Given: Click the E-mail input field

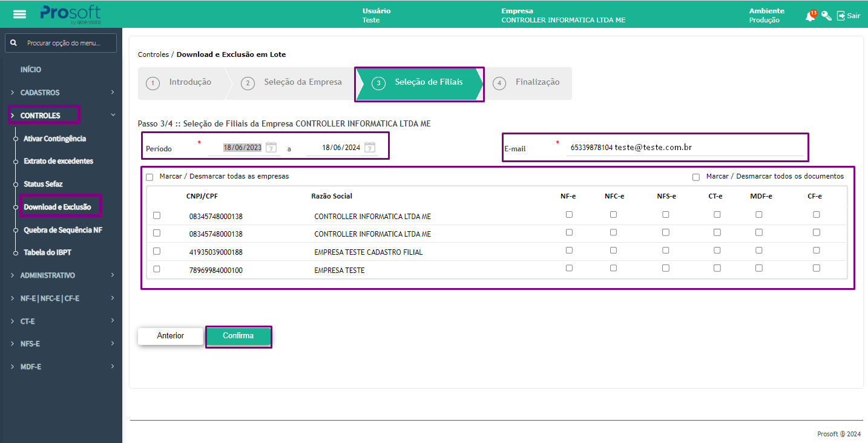Looking at the screenshot, I should (x=685, y=147).
